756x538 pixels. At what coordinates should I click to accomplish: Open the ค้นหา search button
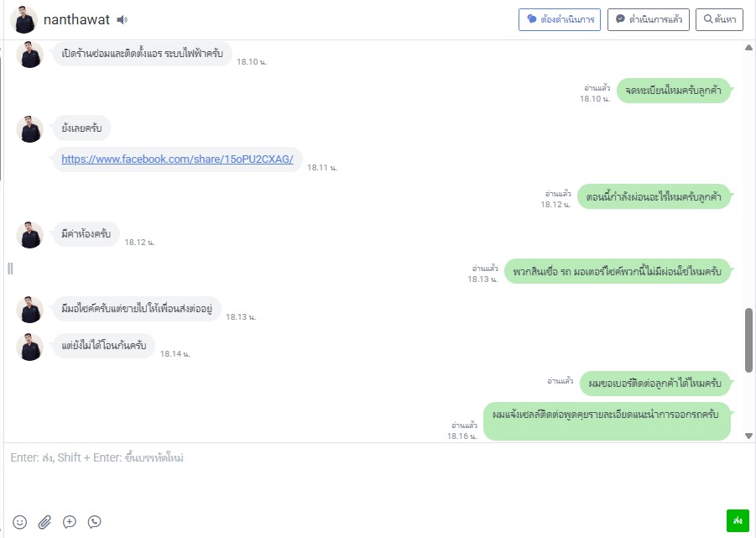coord(719,19)
